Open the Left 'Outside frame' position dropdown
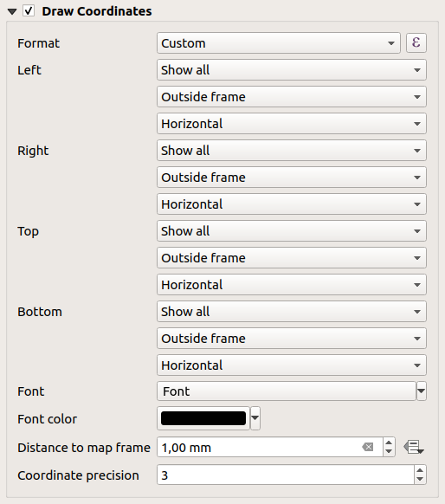The width and height of the screenshot is (445, 504). click(x=292, y=97)
